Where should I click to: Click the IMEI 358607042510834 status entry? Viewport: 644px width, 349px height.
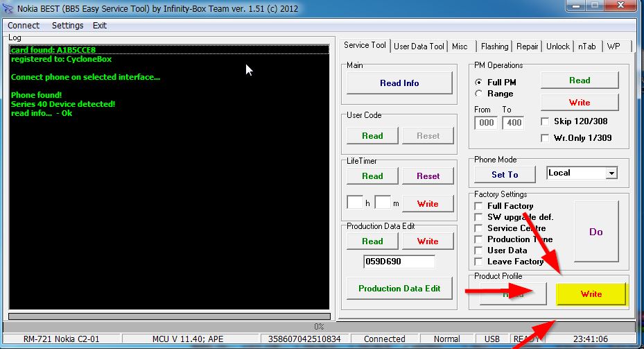point(304,339)
